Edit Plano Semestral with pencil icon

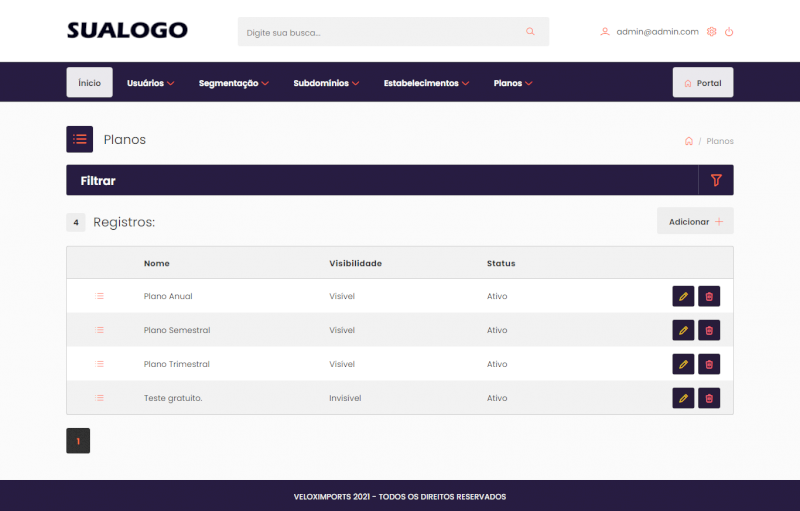[x=684, y=330]
